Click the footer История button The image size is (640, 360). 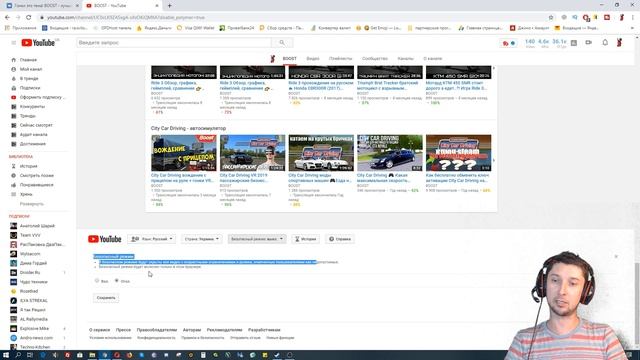click(x=305, y=239)
